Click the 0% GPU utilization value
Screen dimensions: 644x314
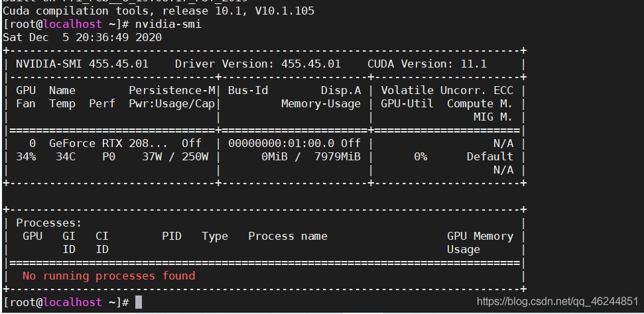(x=420, y=156)
